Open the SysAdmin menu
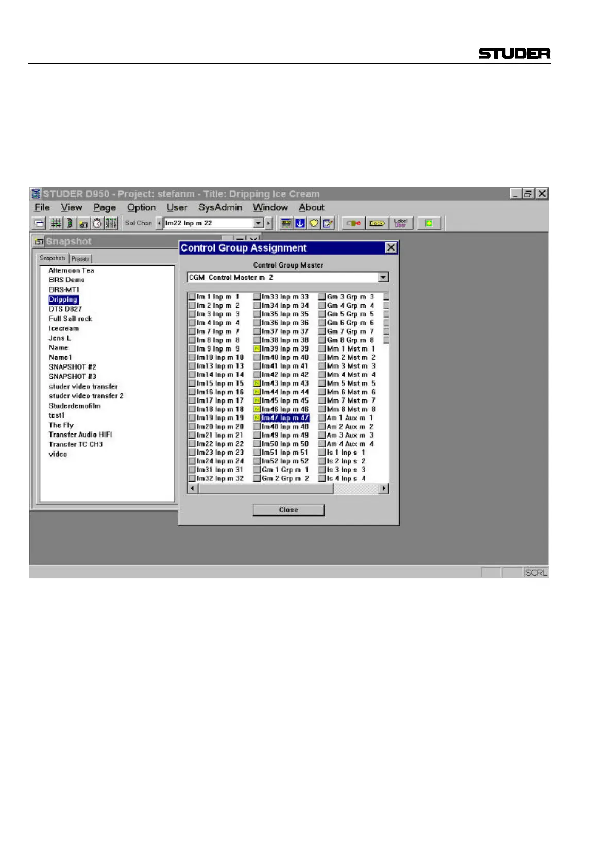Image resolution: width=613 pixels, height=868 pixels. point(220,207)
